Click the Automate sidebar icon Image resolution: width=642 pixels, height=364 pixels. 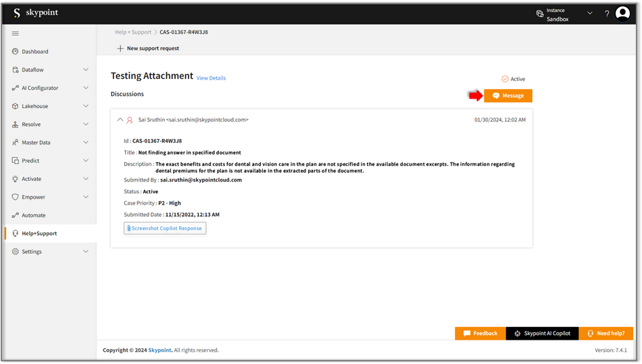(x=16, y=215)
